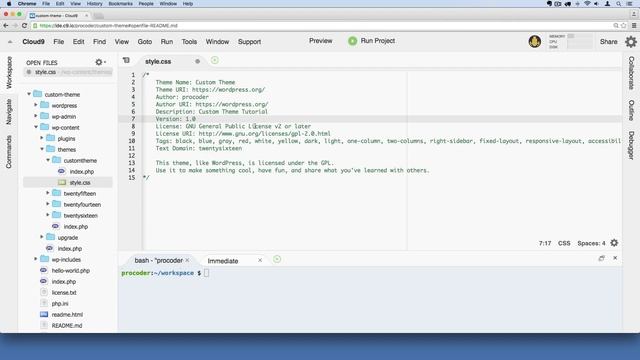Screen dimensions: 640x360
Task: Click the Preview button
Action: [321, 41]
